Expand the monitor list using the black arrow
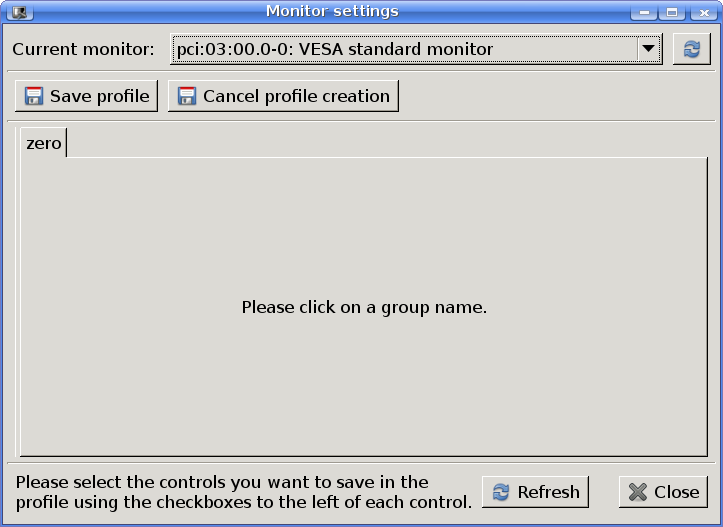 [648, 49]
